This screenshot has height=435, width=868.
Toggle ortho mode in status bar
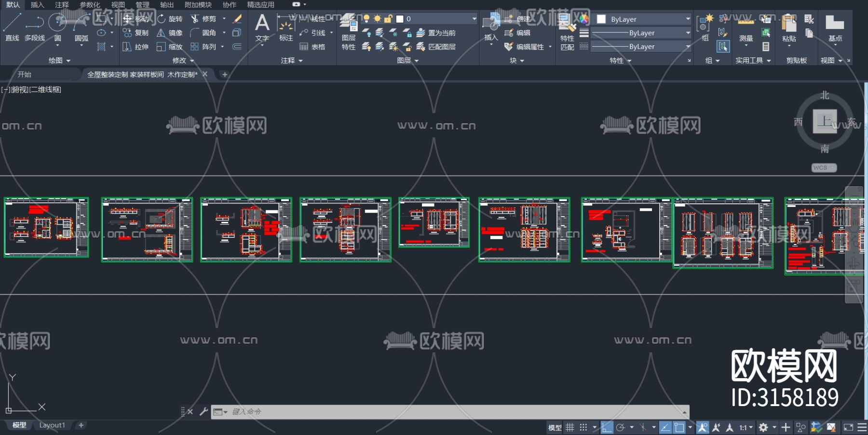point(607,427)
